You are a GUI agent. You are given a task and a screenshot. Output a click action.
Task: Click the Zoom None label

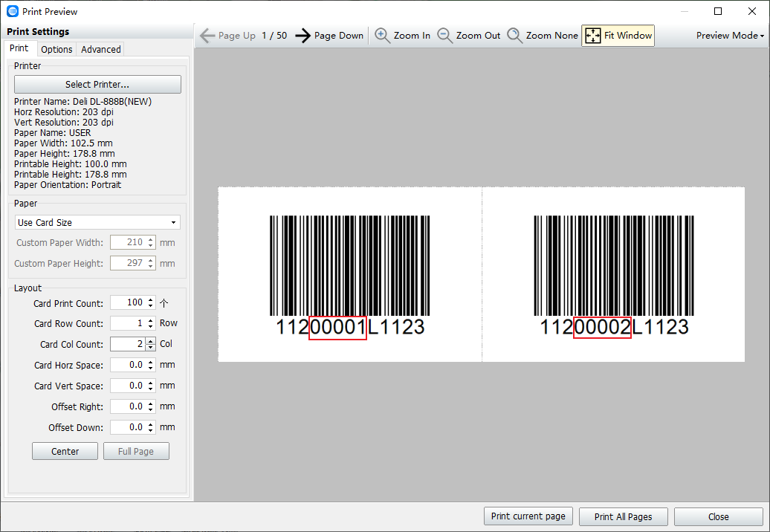pyautogui.click(x=552, y=36)
